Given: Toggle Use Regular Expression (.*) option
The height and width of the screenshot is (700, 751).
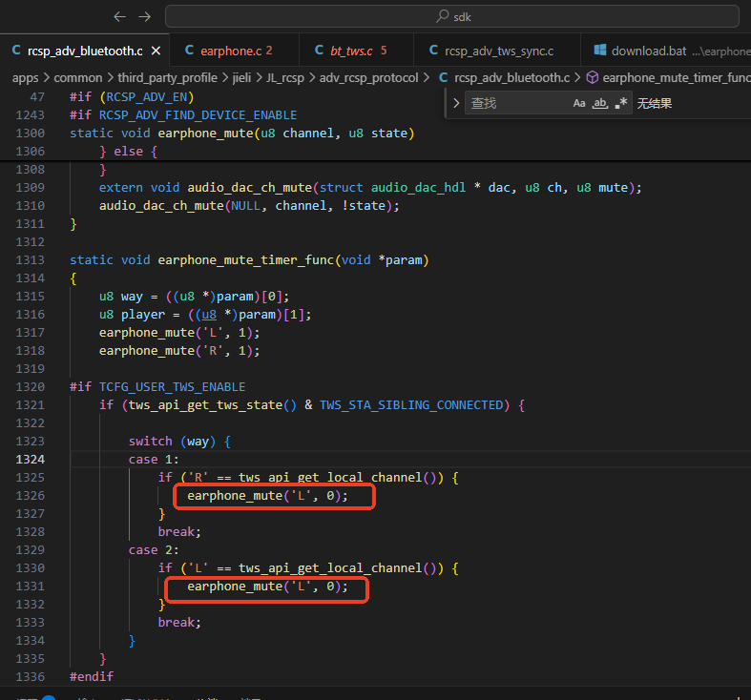Looking at the screenshot, I should [620, 103].
